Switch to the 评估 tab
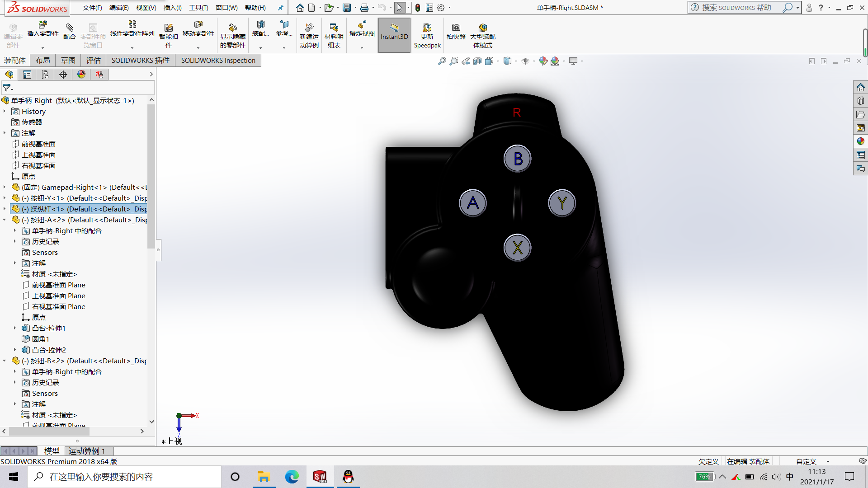This screenshot has height=488, width=868. coord(94,60)
